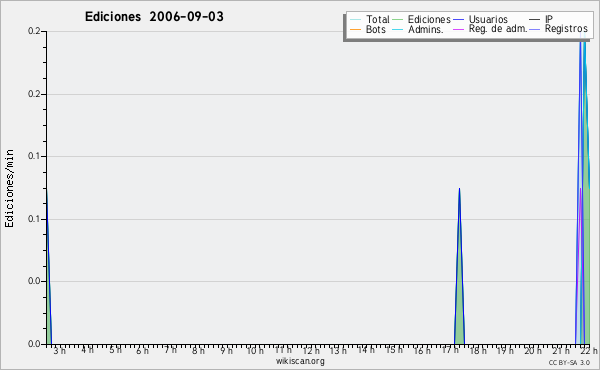The height and width of the screenshot is (370, 600).
Task: Click the CC BY-SA 3.0 license text
Action: (569, 362)
